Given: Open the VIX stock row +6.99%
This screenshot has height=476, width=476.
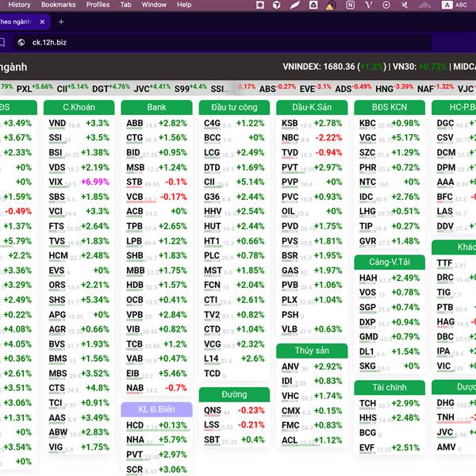Looking at the screenshot, I should pos(79,182).
